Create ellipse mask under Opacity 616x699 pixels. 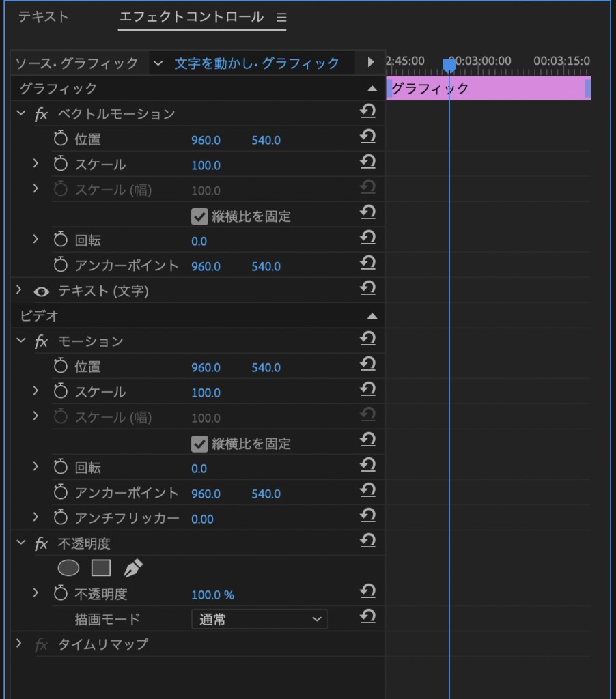(x=68, y=568)
